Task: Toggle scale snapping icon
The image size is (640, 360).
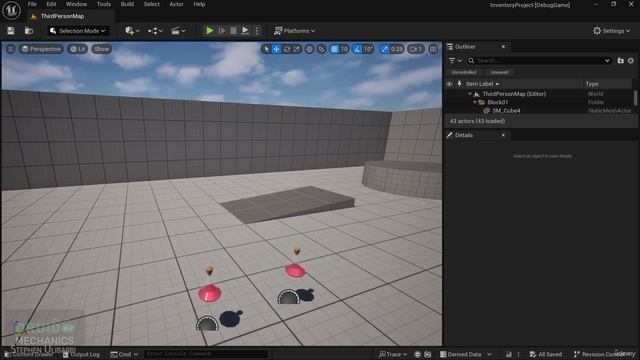Action: click(x=384, y=49)
